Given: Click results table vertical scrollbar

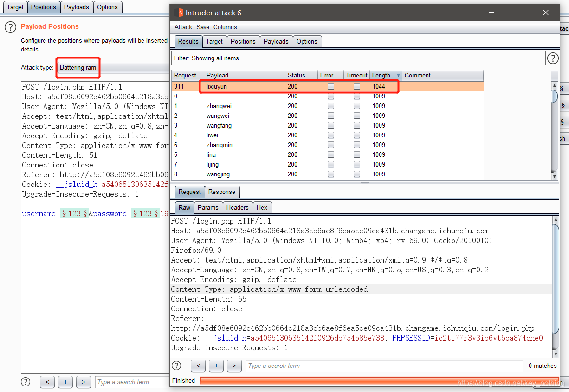Looking at the screenshot, I should click(555, 130).
